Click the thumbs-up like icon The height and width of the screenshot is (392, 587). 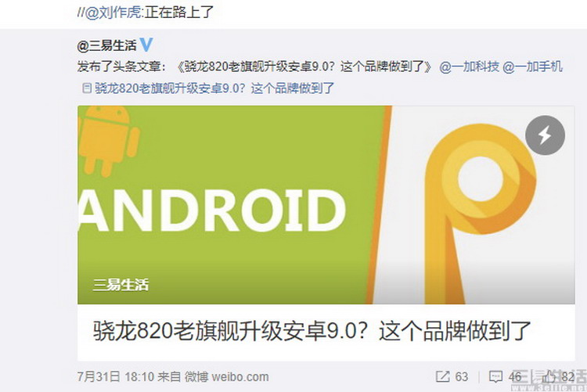550,376
